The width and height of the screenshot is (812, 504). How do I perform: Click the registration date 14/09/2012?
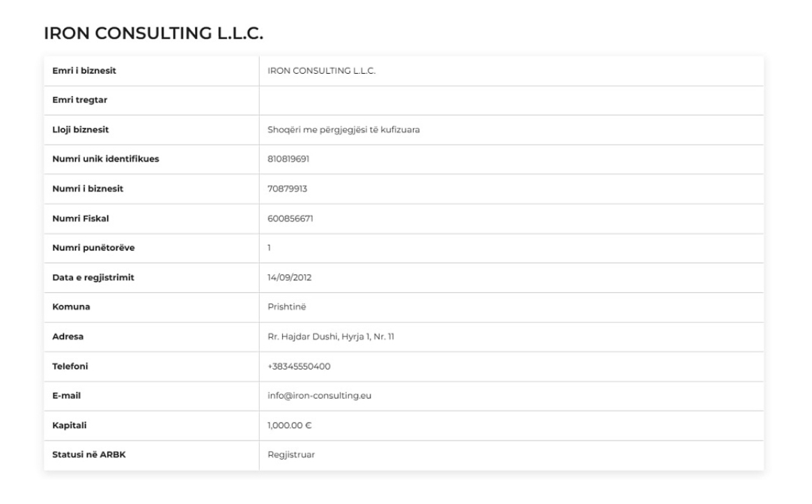tap(289, 277)
